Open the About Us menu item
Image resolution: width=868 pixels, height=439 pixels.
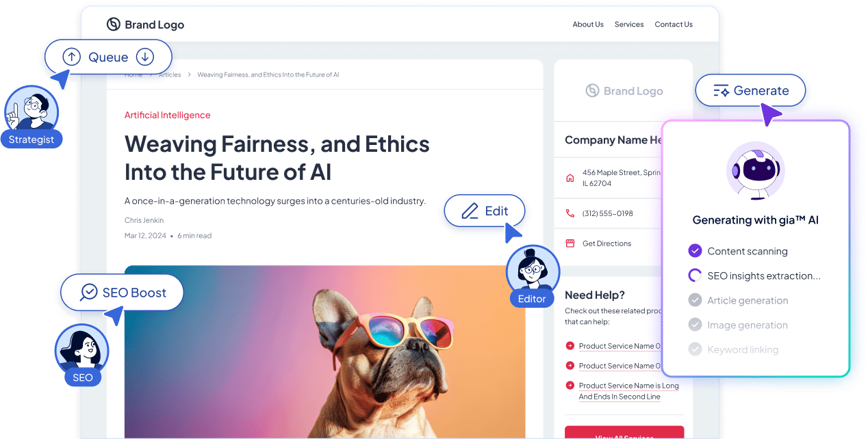pos(588,25)
